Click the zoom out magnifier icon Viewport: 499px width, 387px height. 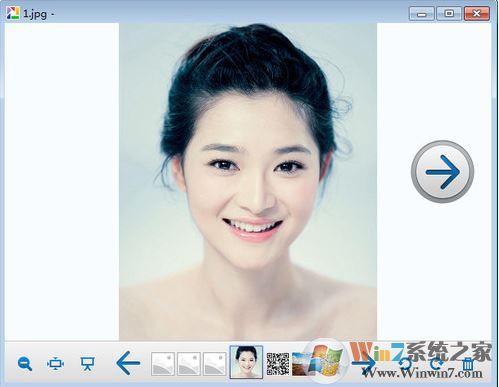(x=25, y=363)
